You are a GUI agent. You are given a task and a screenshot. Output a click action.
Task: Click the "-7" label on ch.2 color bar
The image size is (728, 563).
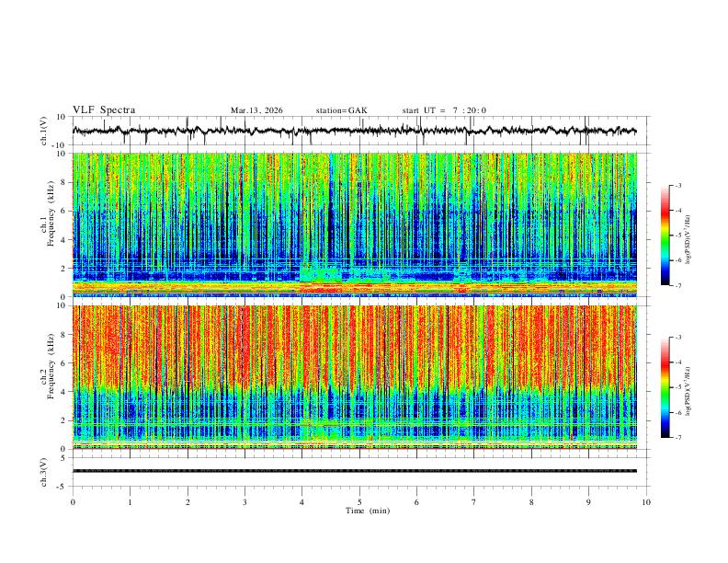[678, 438]
